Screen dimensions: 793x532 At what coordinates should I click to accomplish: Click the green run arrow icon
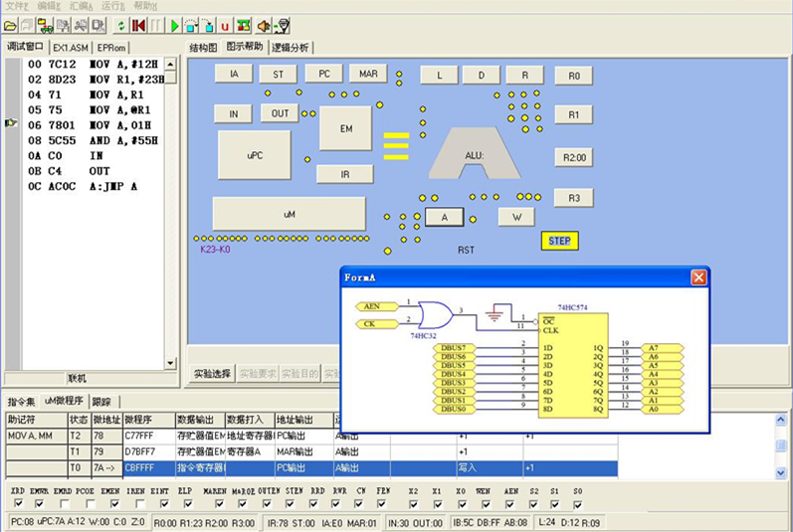click(175, 25)
